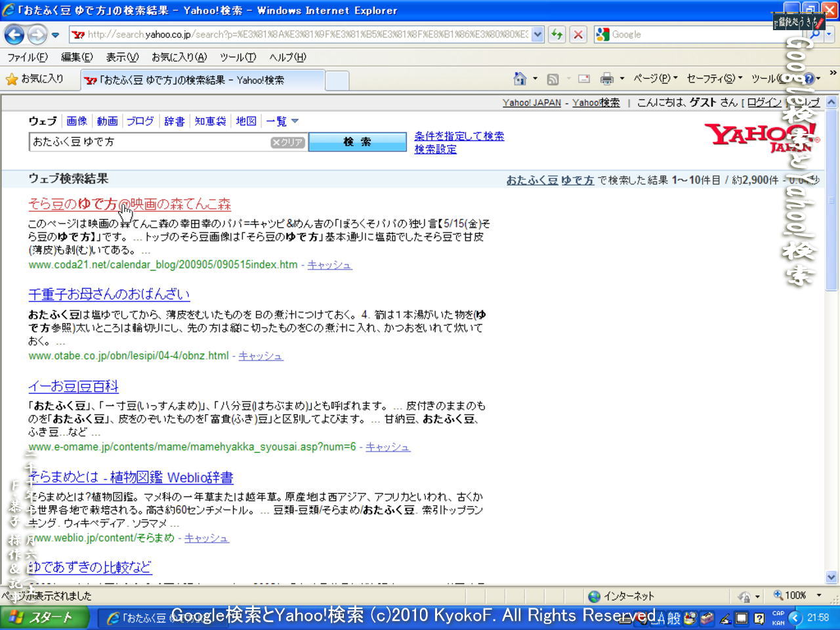Open cached copy of e-omame.jp result
840x630 pixels.
click(388, 446)
